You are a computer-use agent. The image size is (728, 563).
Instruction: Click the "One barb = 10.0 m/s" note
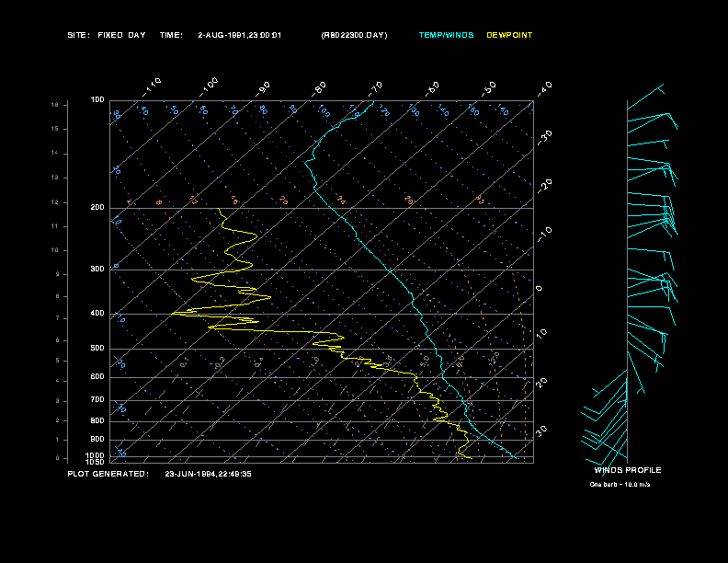(x=620, y=485)
